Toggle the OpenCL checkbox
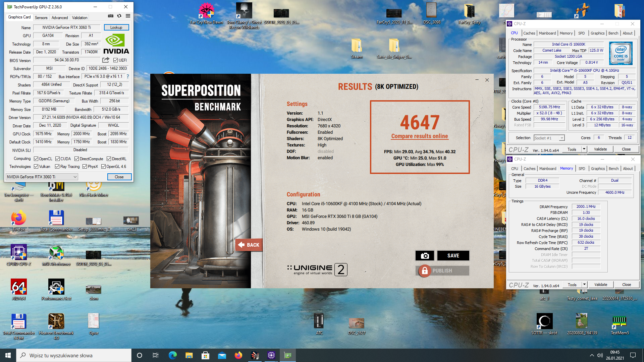The image size is (644, 362). (36, 159)
